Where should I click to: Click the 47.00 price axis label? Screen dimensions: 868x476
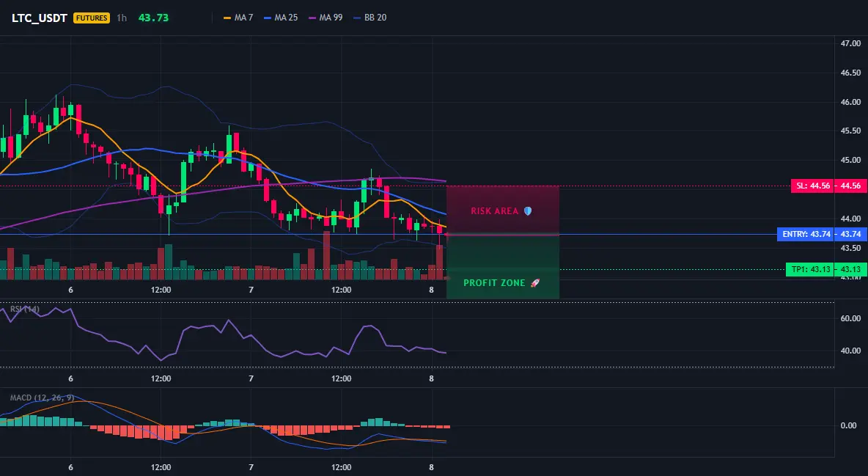850,43
